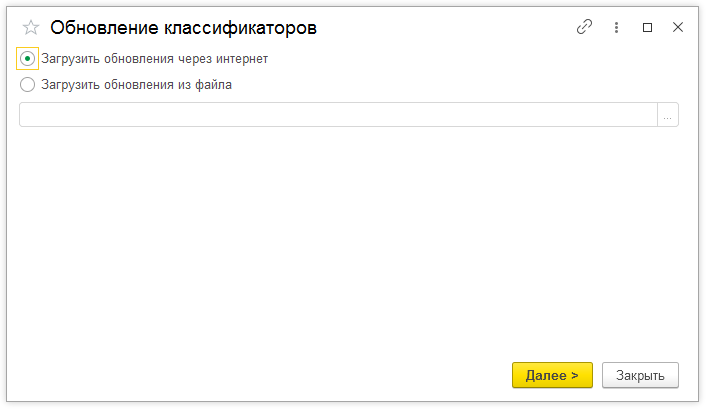707x409 pixels.
Task: Open file chooser via the '...' button
Action: click(x=668, y=115)
